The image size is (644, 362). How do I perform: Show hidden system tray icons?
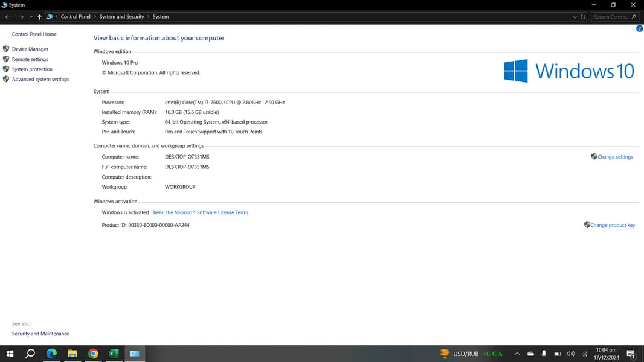click(x=517, y=354)
